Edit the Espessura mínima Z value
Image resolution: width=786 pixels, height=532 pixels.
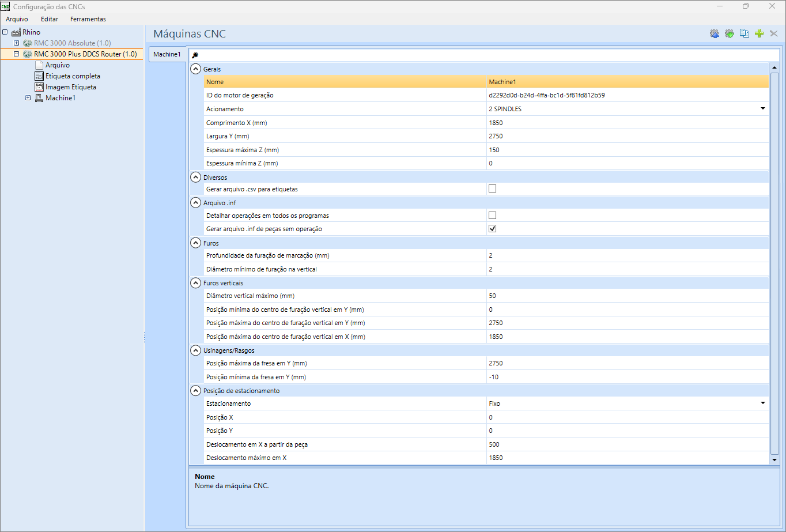tap(627, 163)
